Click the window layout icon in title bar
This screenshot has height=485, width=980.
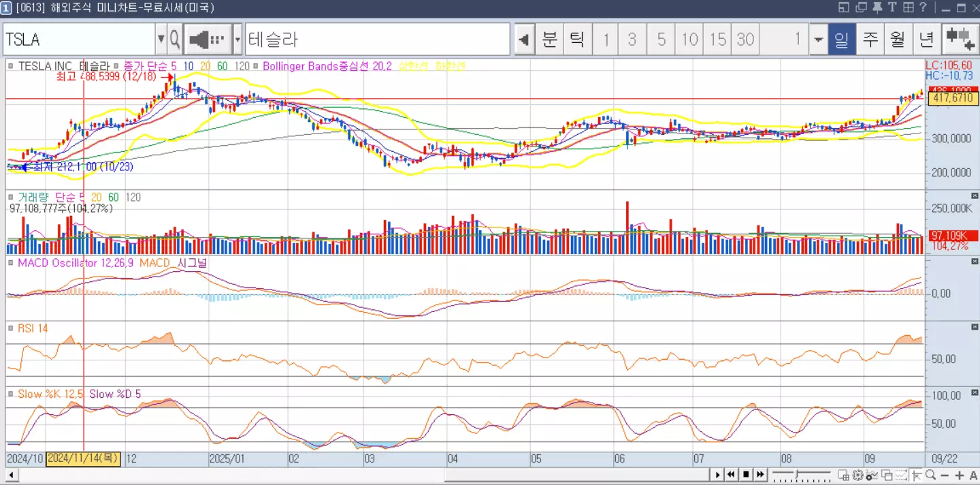pyautogui.click(x=844, y=7)
